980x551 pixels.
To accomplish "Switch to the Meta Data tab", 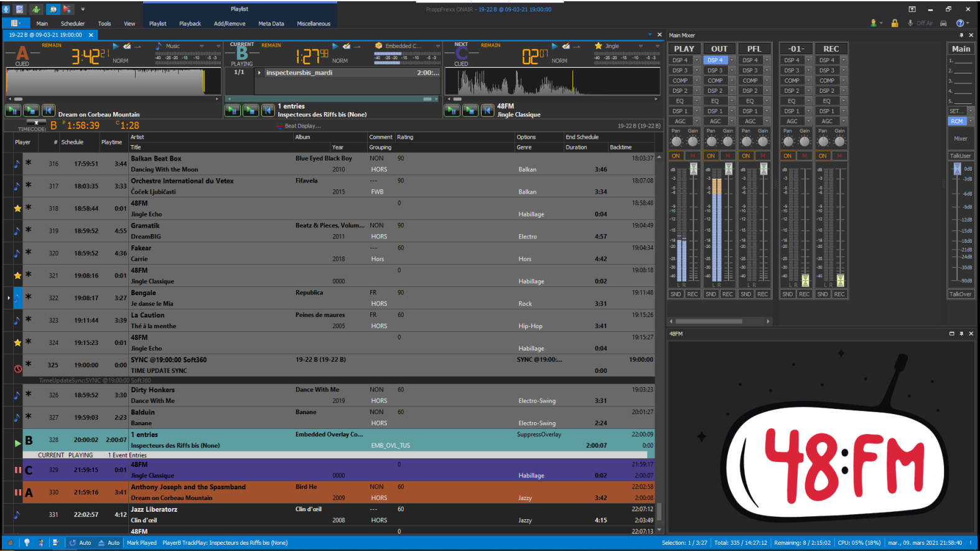I will click(271, 24).
